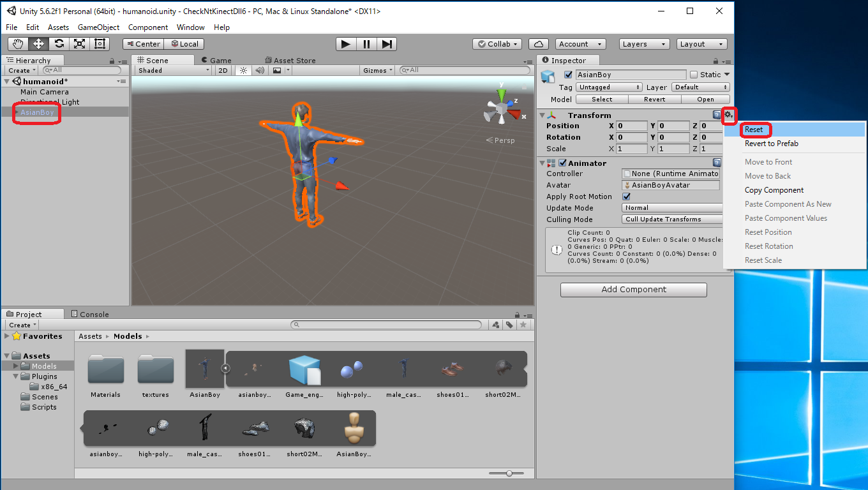
Task: Click the Add Component button
Action: pyautogui.click(x=633, y=290)
